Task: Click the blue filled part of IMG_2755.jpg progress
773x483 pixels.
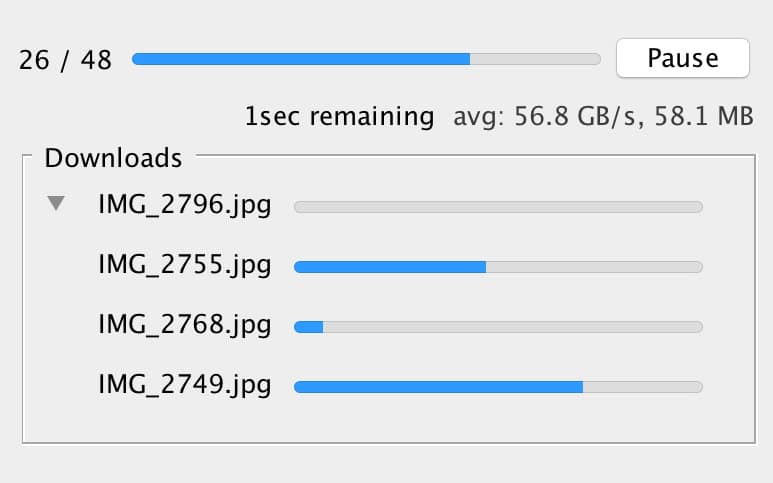Action: (389, 267)
